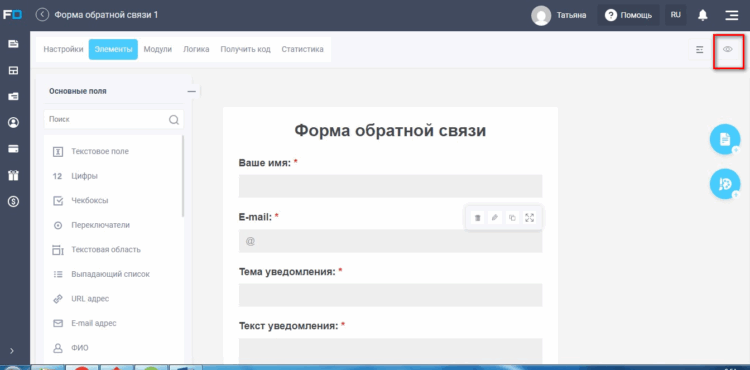View the Статистика tab
Screen dimensions: 750x370
tap(302, 49)
